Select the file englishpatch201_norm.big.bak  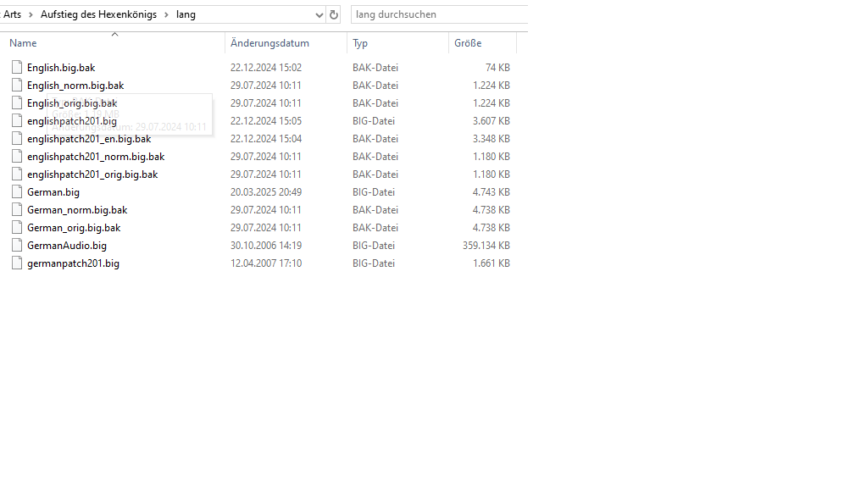[x=96, y=157]
